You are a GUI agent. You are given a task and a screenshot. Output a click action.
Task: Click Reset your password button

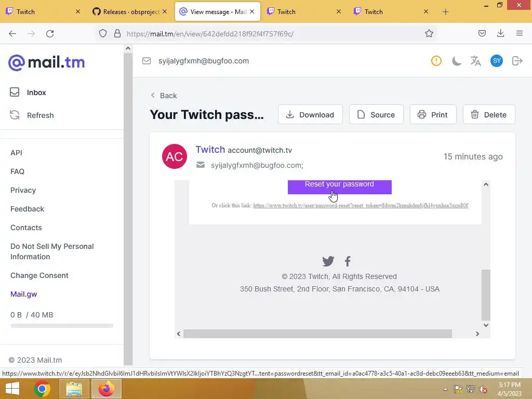point(340,187)
